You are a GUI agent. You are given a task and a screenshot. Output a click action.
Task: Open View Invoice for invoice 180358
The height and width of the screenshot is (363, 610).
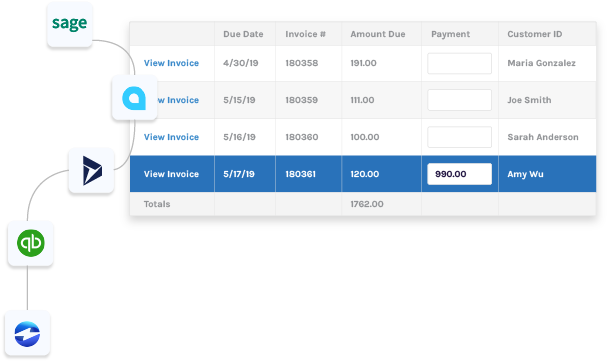[171, 63]
